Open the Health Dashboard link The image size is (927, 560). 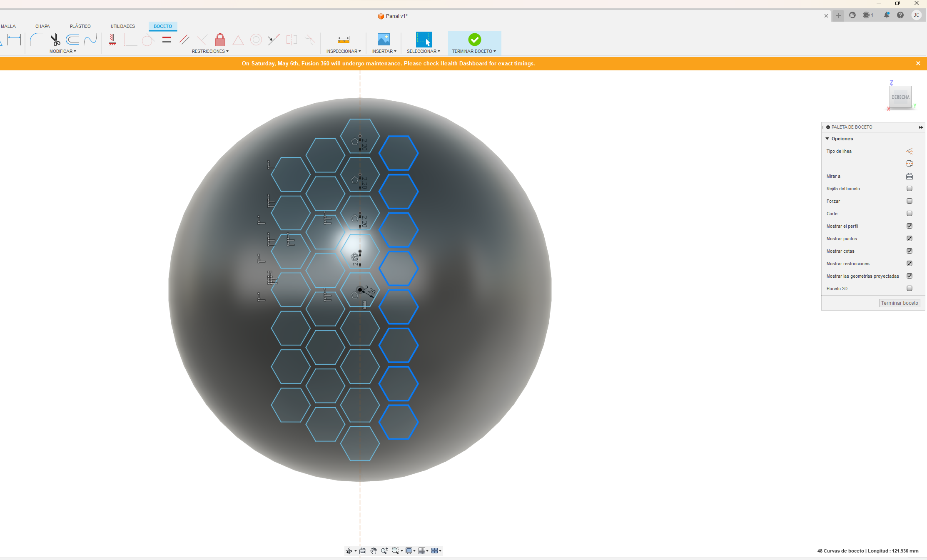click(464, 64)
